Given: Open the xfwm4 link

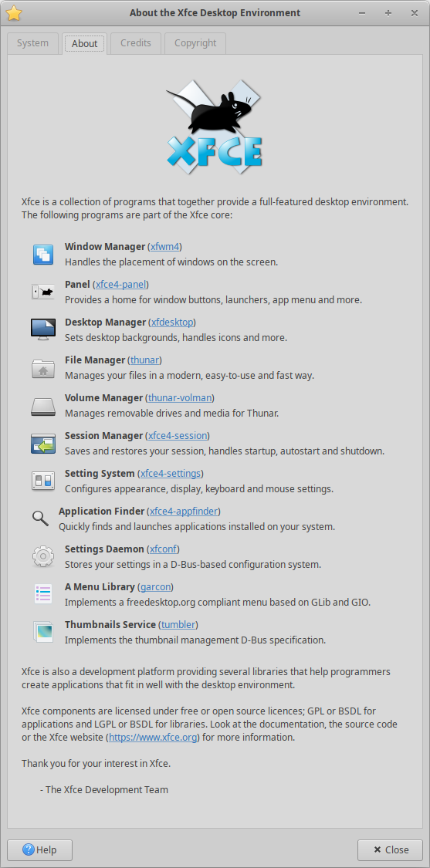Looking at the screenshot, I should [166, 247].
